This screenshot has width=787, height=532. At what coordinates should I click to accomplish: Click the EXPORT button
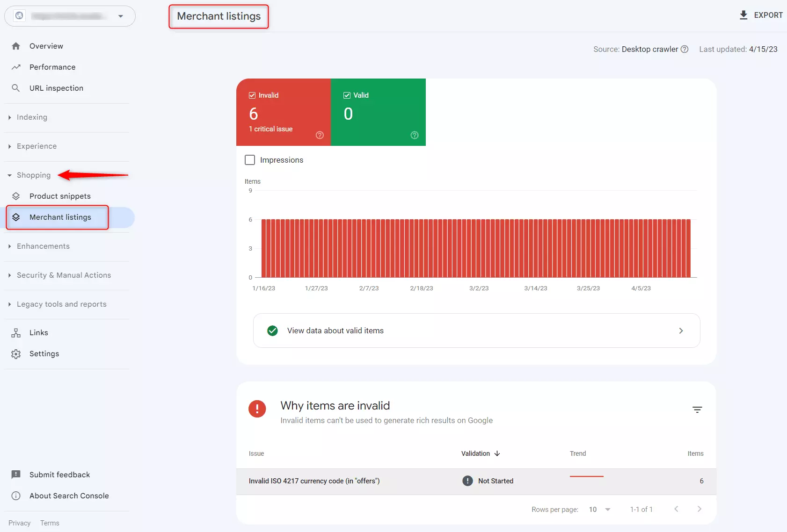[761, 15]
